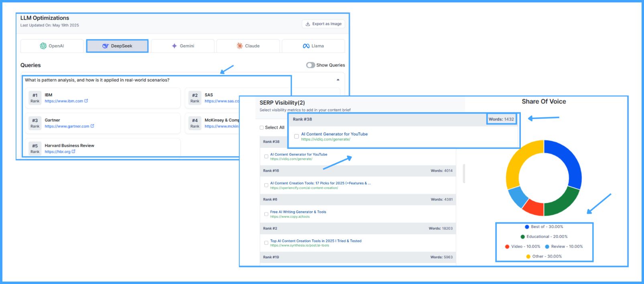Click the Rank #19 row header
Viewport: 644px width, 284px height.
[358, 257]
